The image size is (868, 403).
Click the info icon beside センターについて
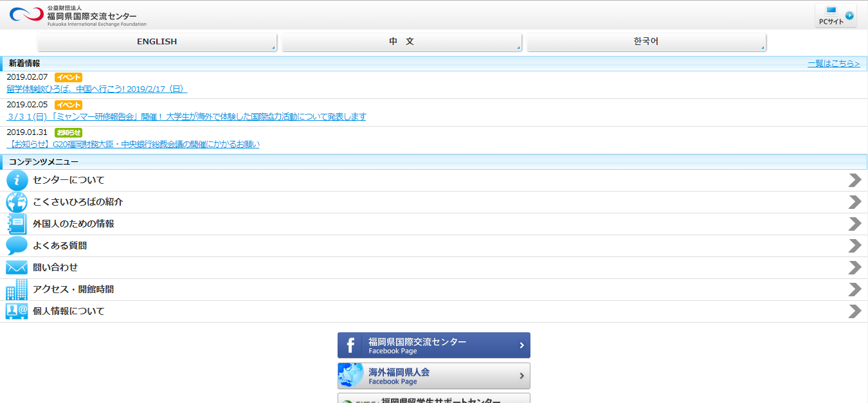point(17,180)
